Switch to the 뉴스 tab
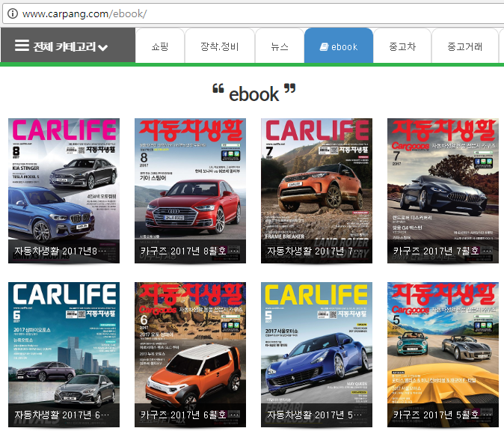Screen dimensions: 504x437 (280, 46)
